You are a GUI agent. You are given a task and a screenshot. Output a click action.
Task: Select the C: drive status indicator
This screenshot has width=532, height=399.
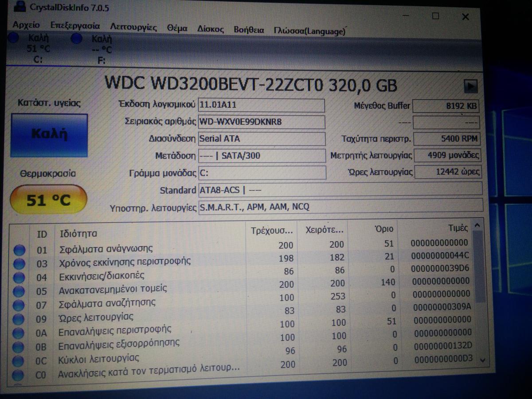[31, 48]
